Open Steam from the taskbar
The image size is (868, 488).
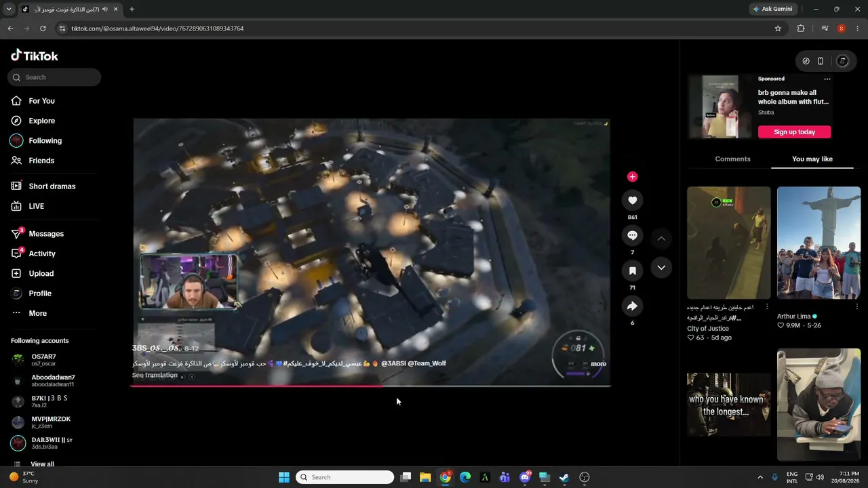click(564, 477)
